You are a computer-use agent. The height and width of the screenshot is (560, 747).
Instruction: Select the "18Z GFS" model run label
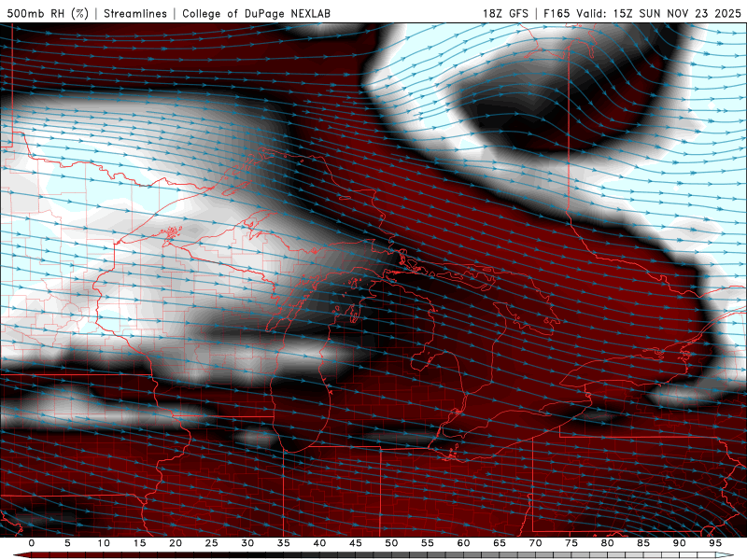(x=505, y=13)
